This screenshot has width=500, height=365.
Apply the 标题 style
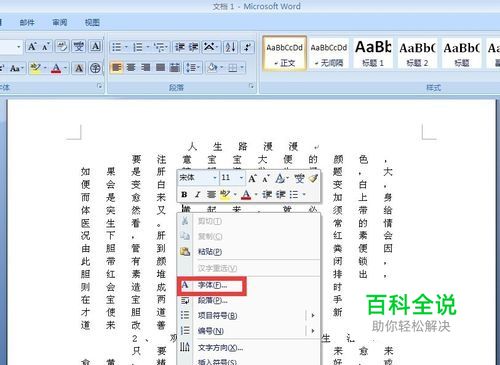462,54
